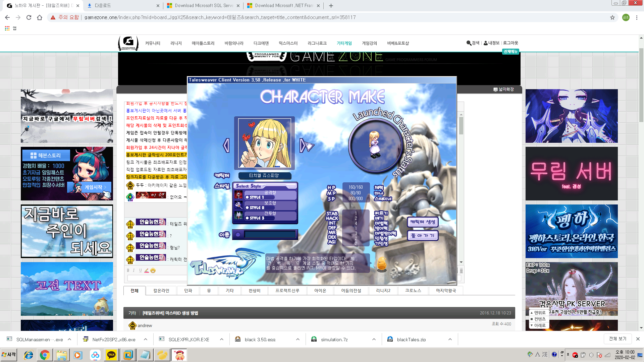Click the 캐릭터 생성 create button
644x362 pixels.
[423, 222]
